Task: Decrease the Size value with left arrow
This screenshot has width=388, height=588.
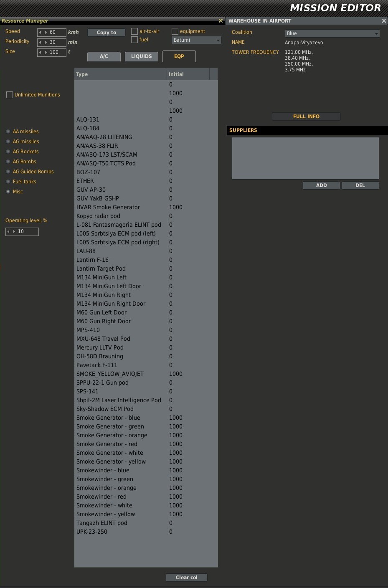Action: tap(41, 52)
